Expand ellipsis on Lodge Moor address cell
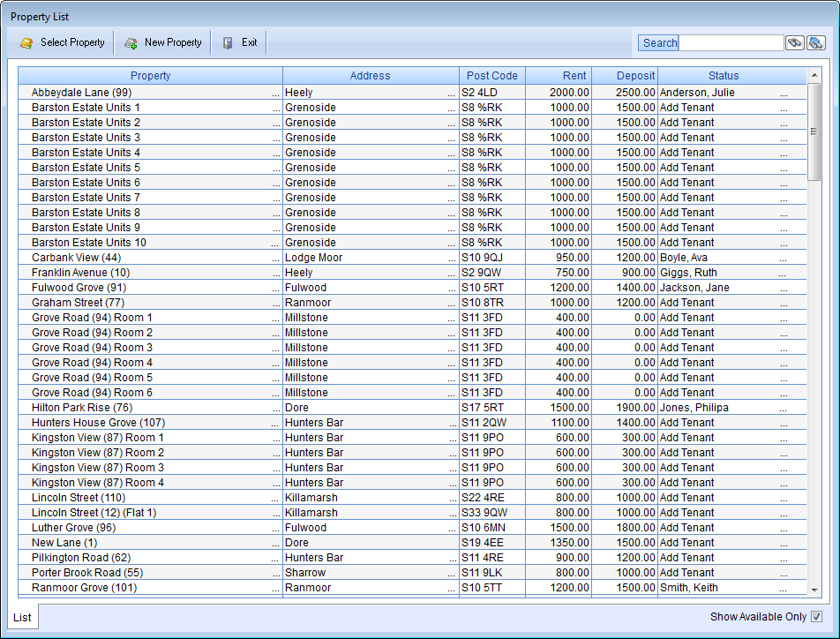This screenshot has height=639, width=840. click(x=452, y=259)
